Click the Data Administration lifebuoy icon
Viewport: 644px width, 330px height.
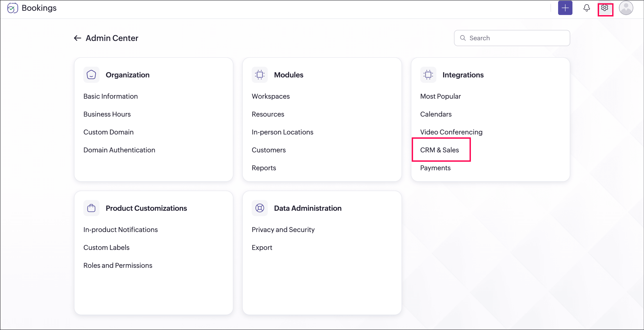point(259,208)
